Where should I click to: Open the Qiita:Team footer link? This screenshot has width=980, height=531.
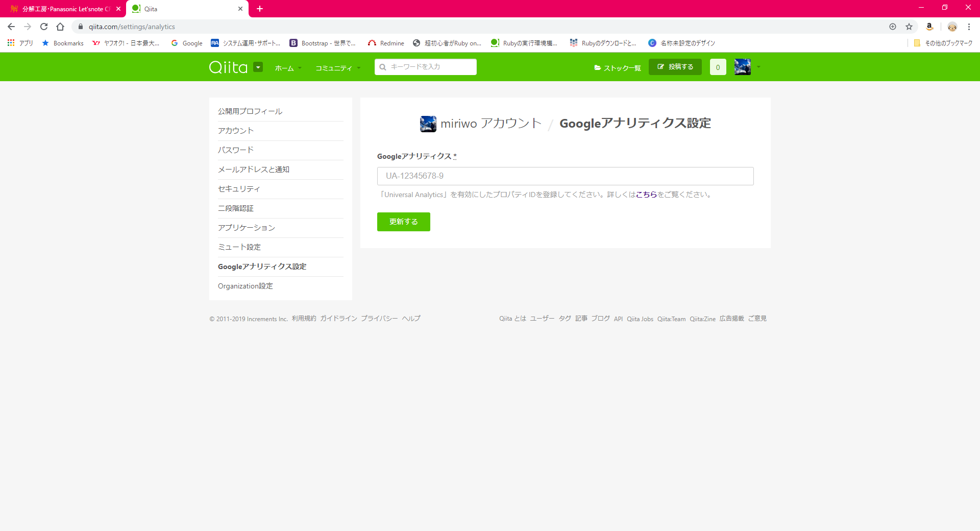tap(672, 319)
